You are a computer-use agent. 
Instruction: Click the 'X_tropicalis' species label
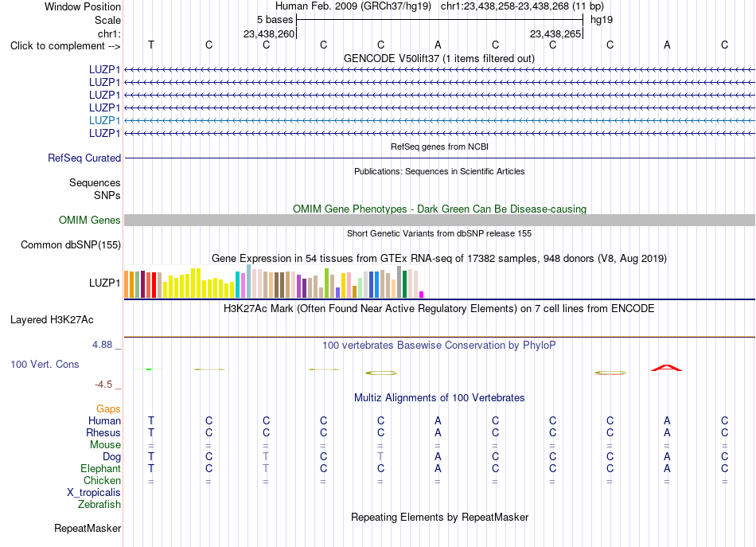pyautogui.click(x=94, y=493)
